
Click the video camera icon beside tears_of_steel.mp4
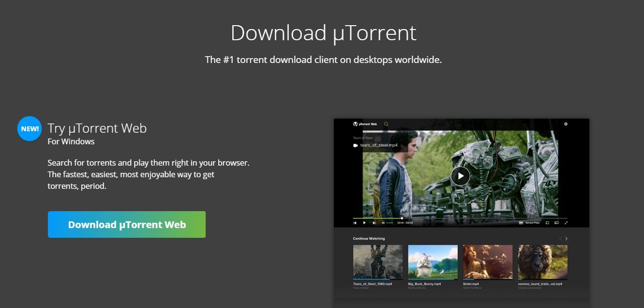(356, 145)
